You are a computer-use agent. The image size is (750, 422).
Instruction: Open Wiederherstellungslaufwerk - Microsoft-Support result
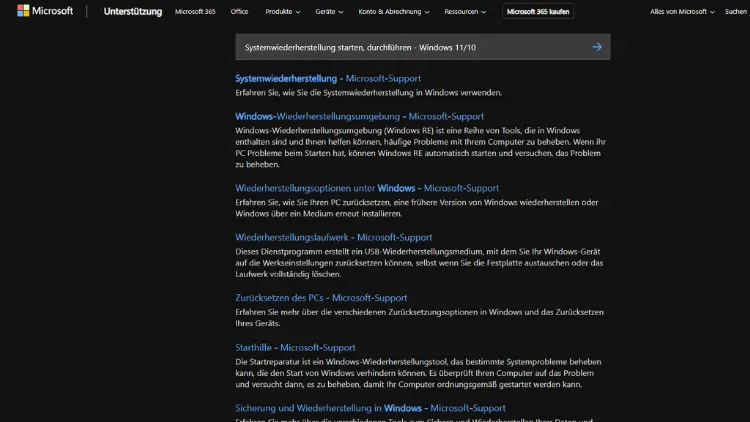333,237
